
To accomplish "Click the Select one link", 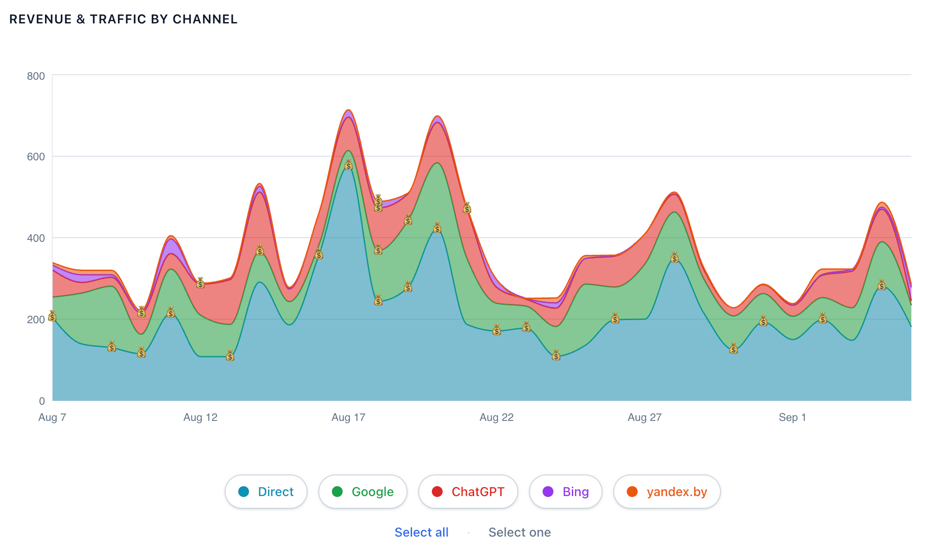I will [x=520, y=532].
